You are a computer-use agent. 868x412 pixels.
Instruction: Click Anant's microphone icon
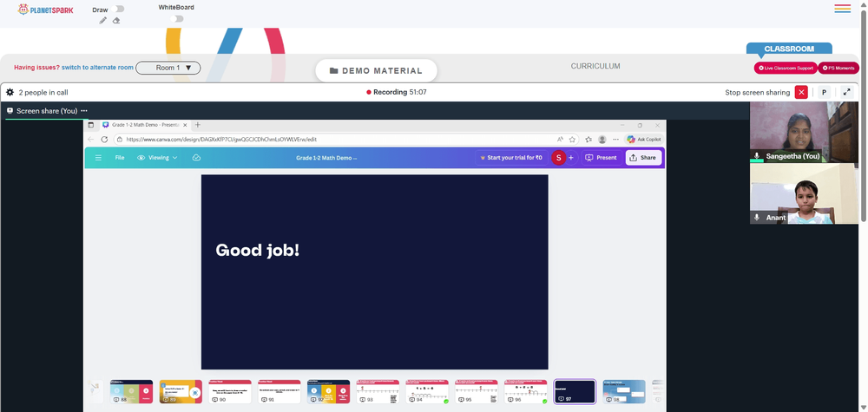757,218
